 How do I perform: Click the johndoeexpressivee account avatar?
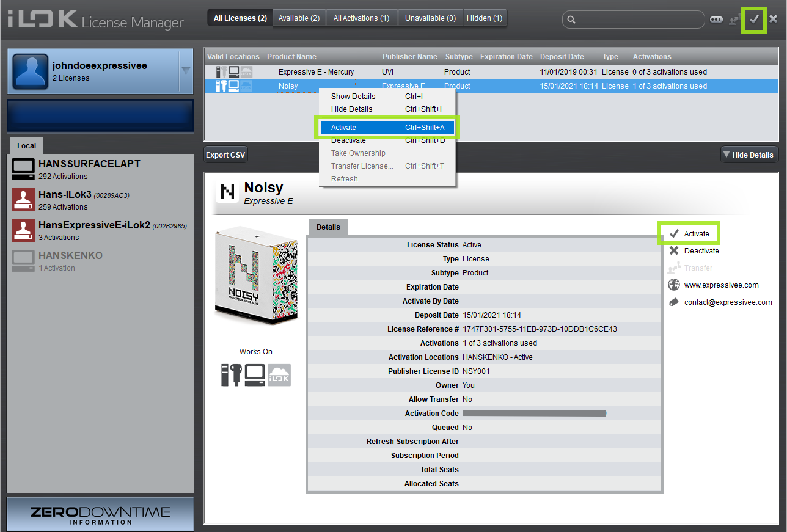pos(30,71)
